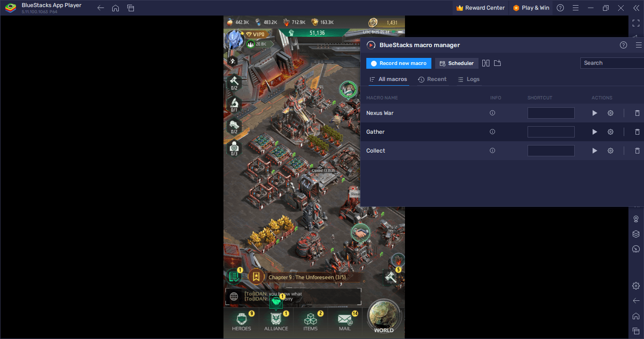
Task: Click the shortcut field for Nexus War
Action: (x=551, y=113)
